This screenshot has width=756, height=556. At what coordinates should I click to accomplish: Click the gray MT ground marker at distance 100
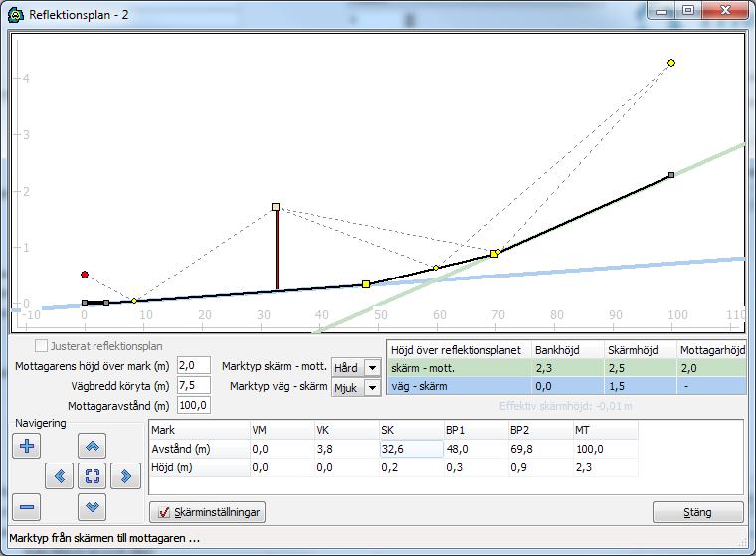pos(671,175)
